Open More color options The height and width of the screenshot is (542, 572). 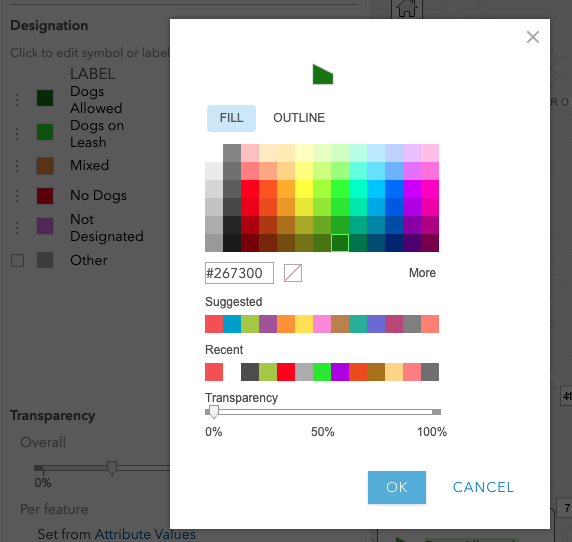click(422, 273)
